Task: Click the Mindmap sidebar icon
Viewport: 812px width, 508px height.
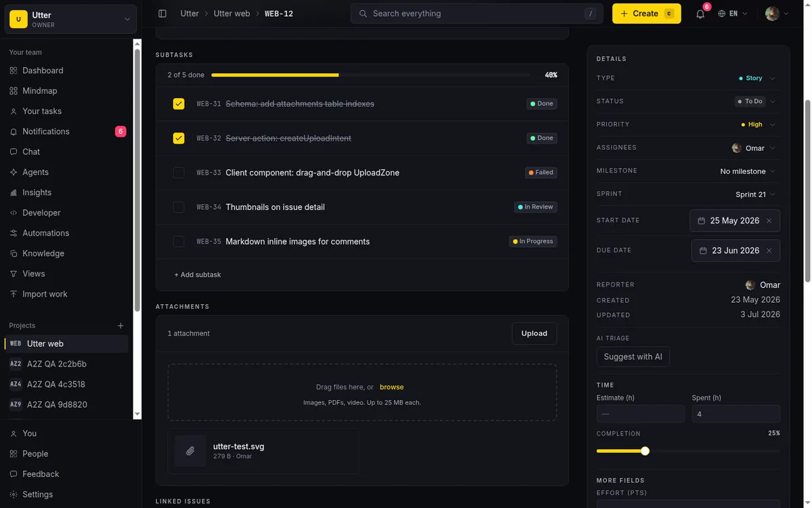Action: (x=14, y=91)
